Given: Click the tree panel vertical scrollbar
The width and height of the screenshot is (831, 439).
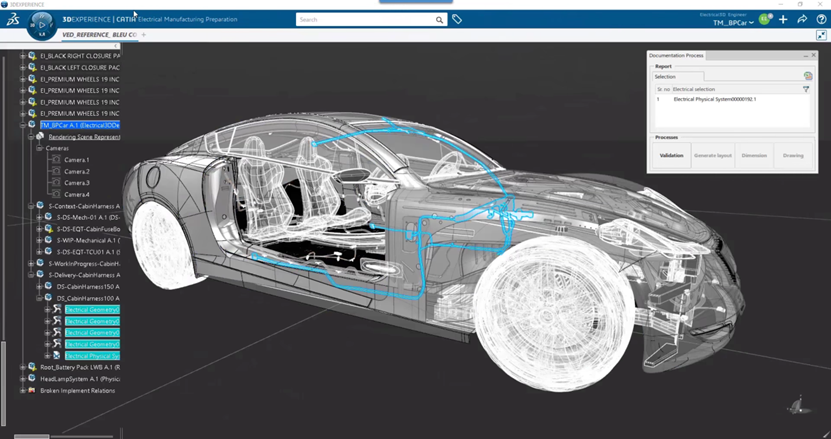Looking at the screenshot, I should point(4,381).
